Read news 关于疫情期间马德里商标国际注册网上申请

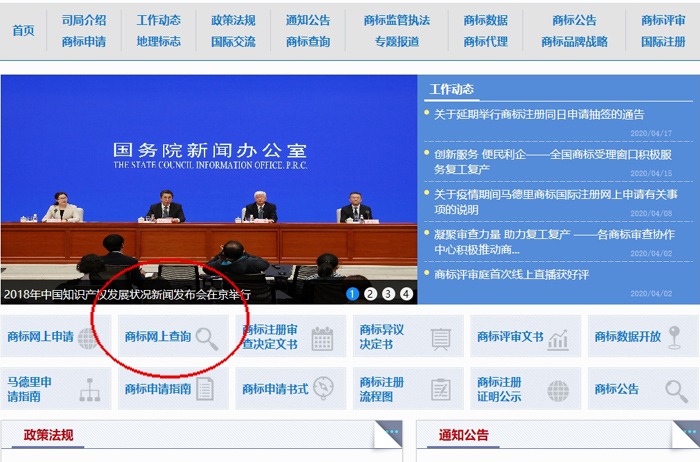(x=556, y=202)
